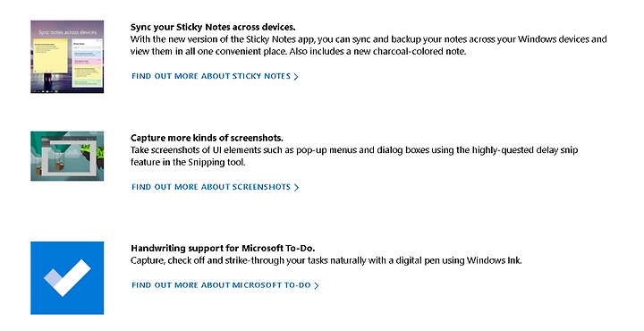Select the large yellow sticky note in thumbnail
This screenshot has width=644, height=331.
point(50,55)
